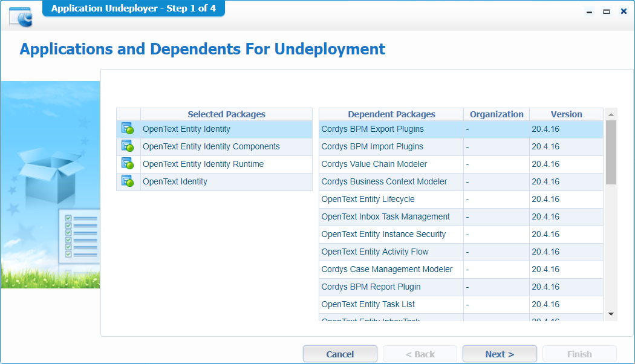635x364 pixels.
Task: Click the package icon beside OpenText Entity Identity Runtime
Action: 128,164
